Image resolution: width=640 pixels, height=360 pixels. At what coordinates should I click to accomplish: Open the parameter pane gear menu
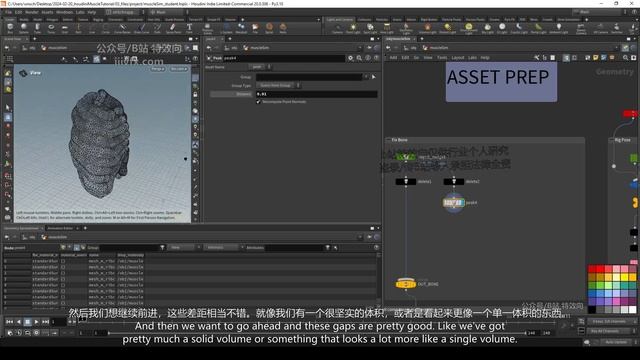351,58
